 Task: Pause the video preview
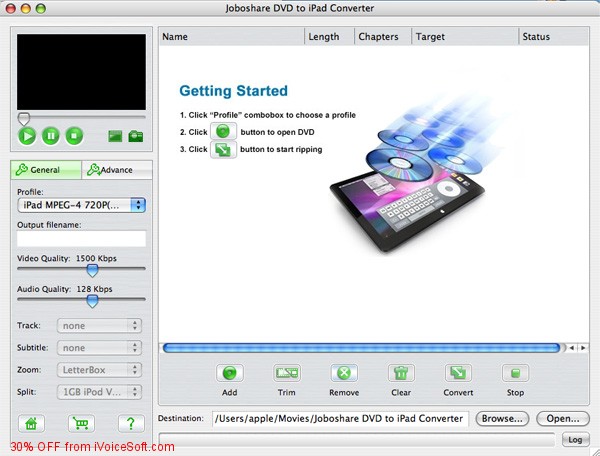point(51,136)
